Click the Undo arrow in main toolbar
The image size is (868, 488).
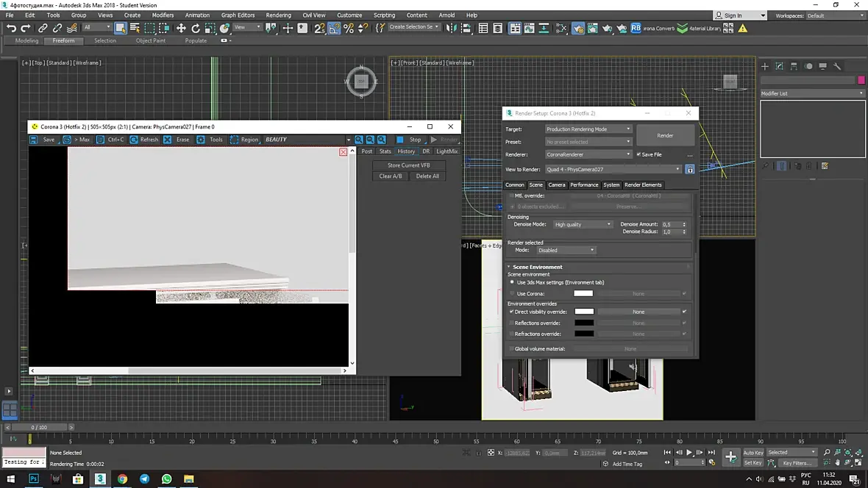pyautogui.click(x=11, y=28)
